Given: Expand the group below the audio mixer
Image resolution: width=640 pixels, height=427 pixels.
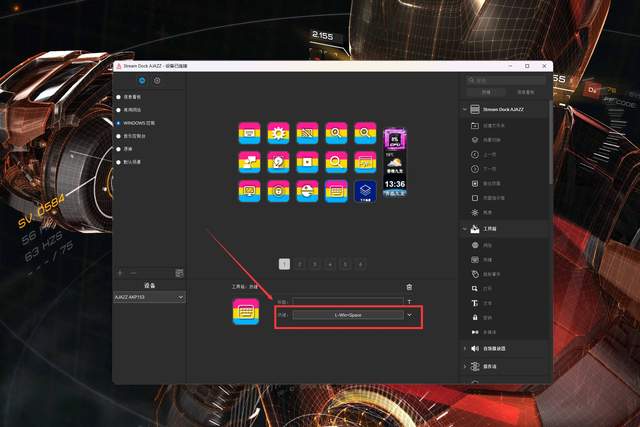Looking at the screenshot, I should (x=464, y=367).
